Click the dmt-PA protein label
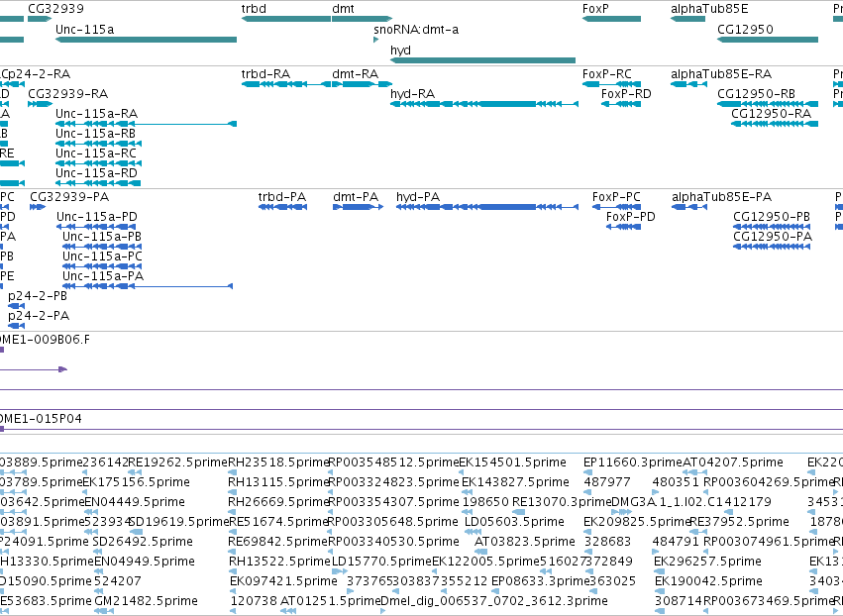 pos(356,197)
